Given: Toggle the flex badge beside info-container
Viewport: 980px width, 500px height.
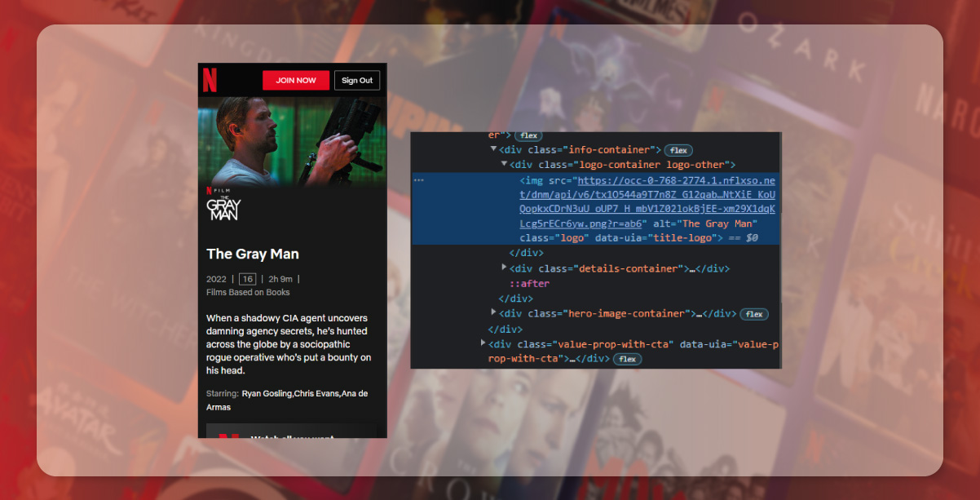Looking at the screenshot, I should [678, 150].
